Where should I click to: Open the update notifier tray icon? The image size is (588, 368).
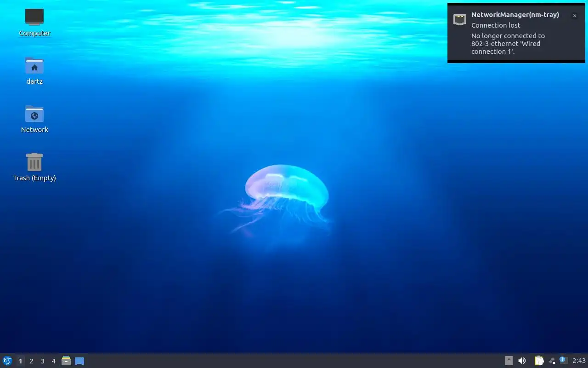[563, 360]
